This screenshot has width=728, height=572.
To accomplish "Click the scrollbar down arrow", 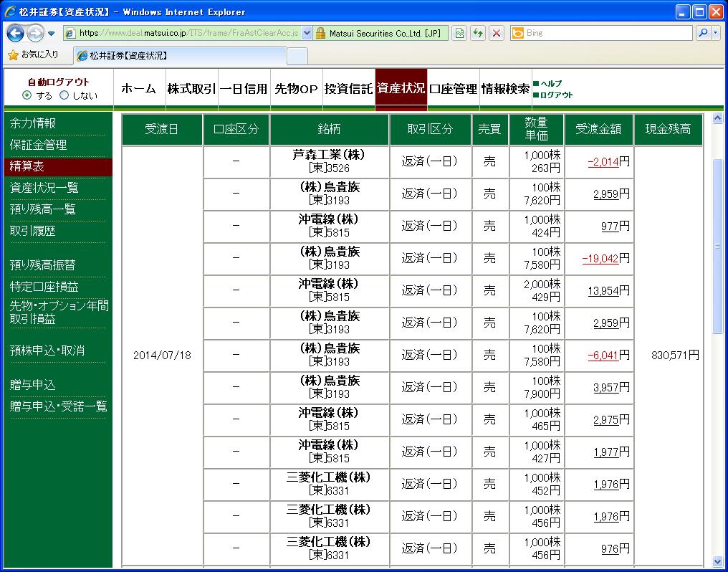I will (x=717, y=562).
